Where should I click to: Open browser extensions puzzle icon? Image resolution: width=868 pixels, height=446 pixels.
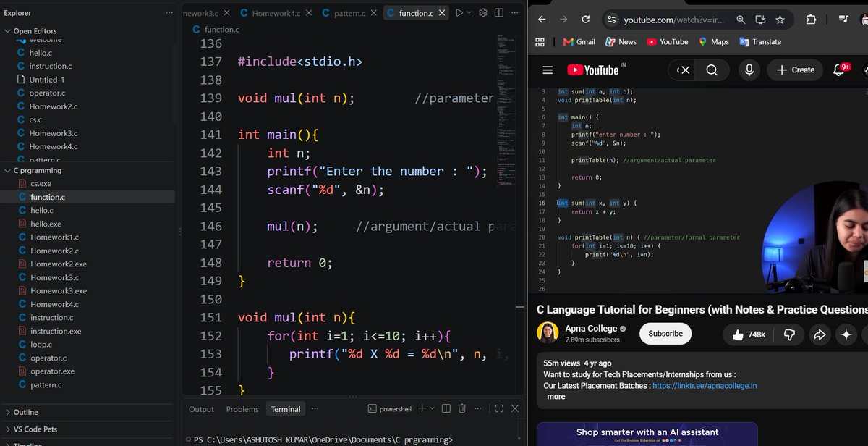811,20
